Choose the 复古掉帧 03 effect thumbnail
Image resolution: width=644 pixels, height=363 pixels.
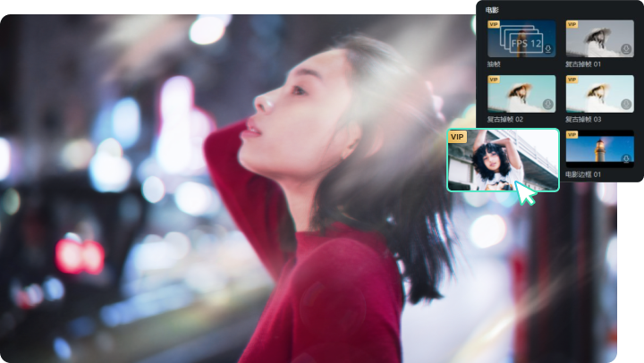click(x=599, y=94)
